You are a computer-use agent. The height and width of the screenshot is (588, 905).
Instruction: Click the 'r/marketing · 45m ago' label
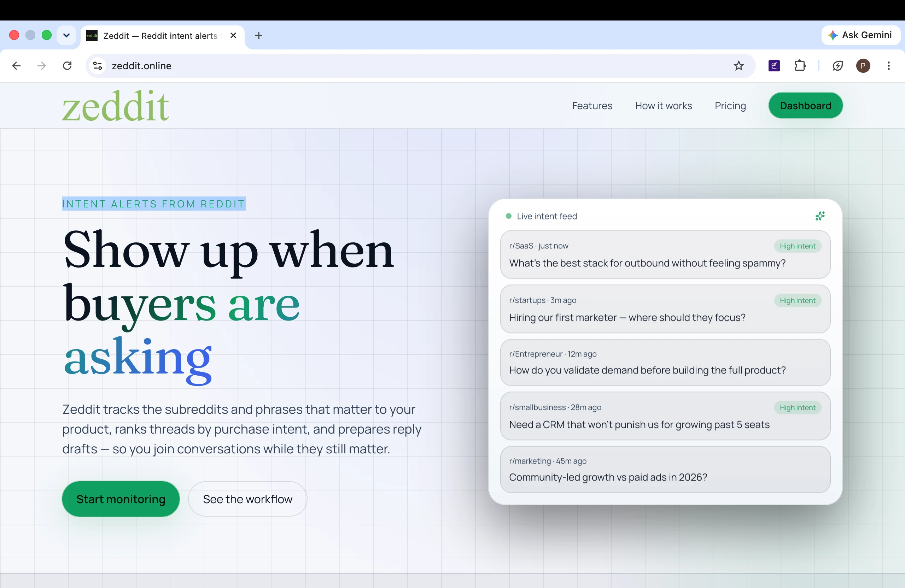coord(548,461)
